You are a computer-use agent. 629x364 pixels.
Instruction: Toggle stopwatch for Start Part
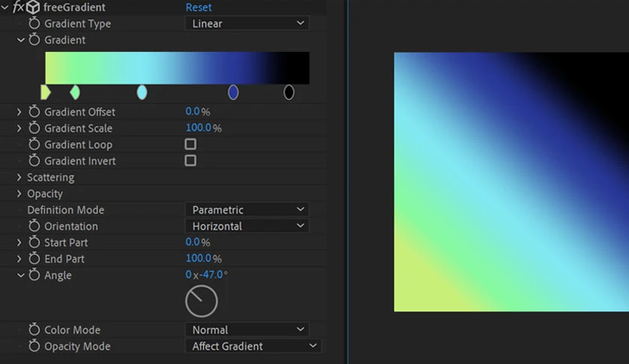pos(34,242)
